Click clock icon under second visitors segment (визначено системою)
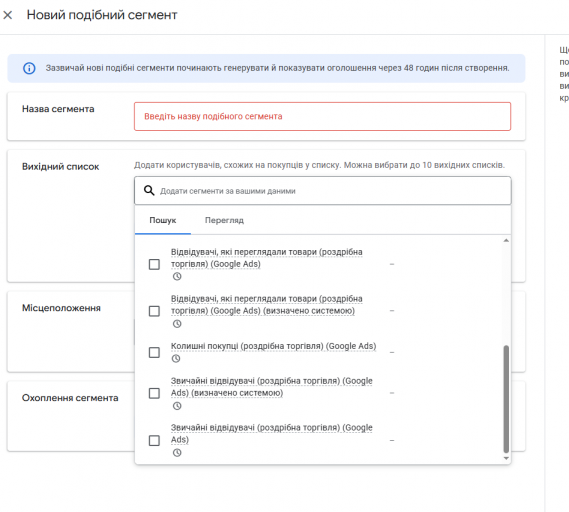 pyautogui.click(x=177, y=324)
